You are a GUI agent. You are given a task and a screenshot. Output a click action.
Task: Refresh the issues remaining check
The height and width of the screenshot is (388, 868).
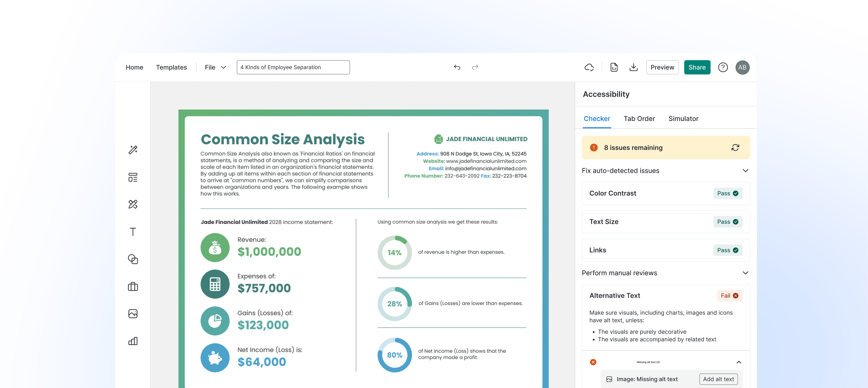tap(735, 148)
